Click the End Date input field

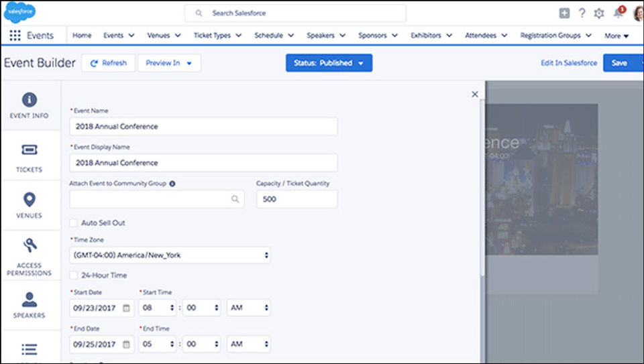tap(102, 344)
